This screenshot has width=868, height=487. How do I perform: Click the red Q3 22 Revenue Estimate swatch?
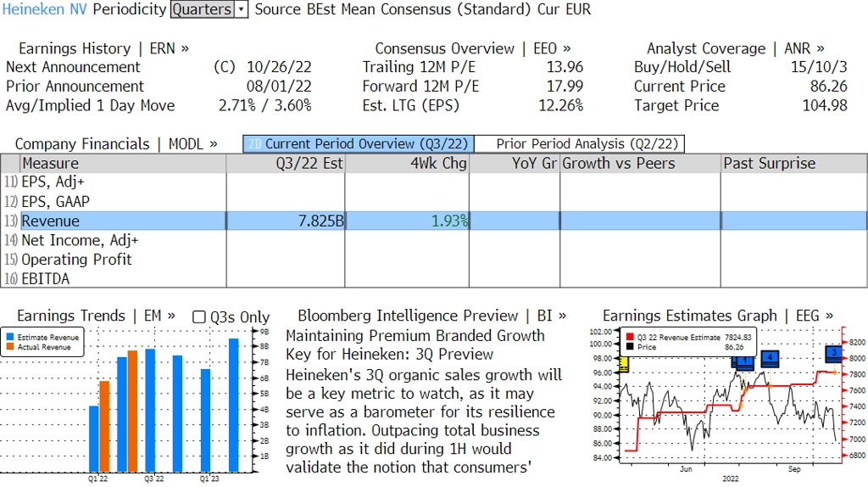630,337
